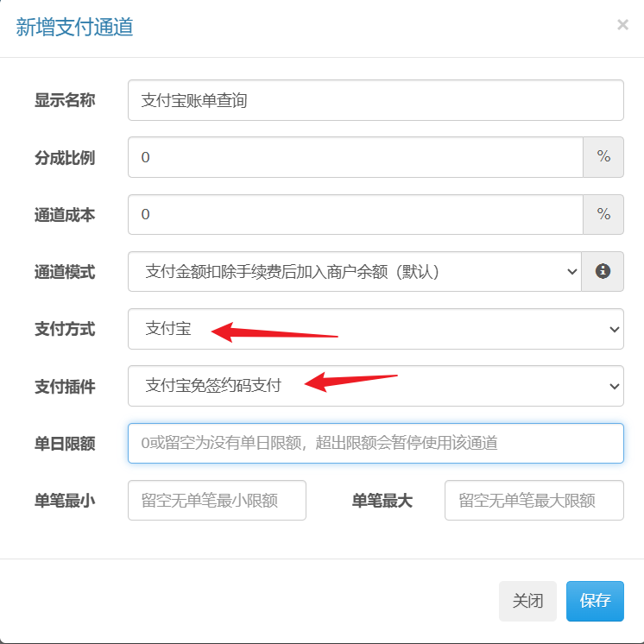The width and height of the screenshot is (644, 644).
Task: Click into the 分成比例 value field
Action: tap(356, 157)
